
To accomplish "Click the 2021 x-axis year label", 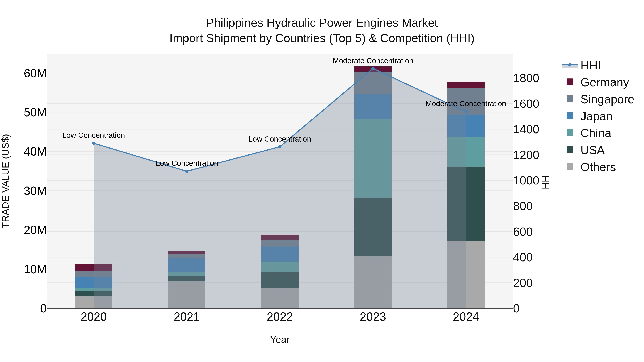I will pos(187,317).
